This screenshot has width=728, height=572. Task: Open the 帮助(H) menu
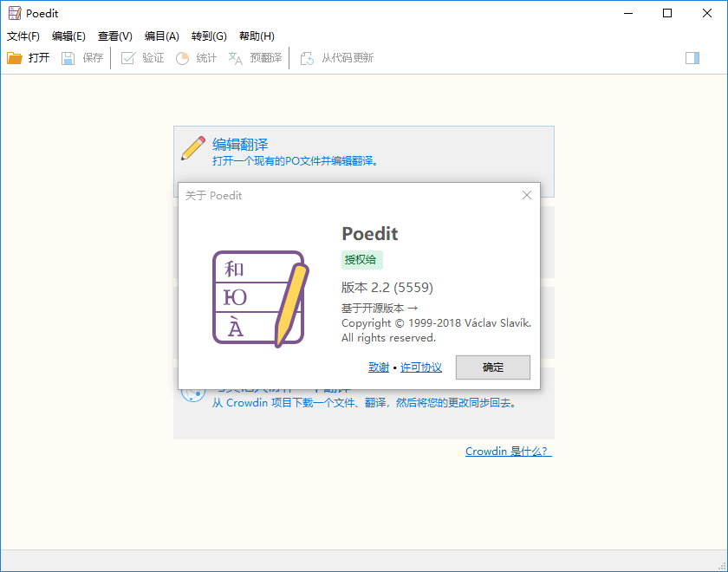pos(257,36)
